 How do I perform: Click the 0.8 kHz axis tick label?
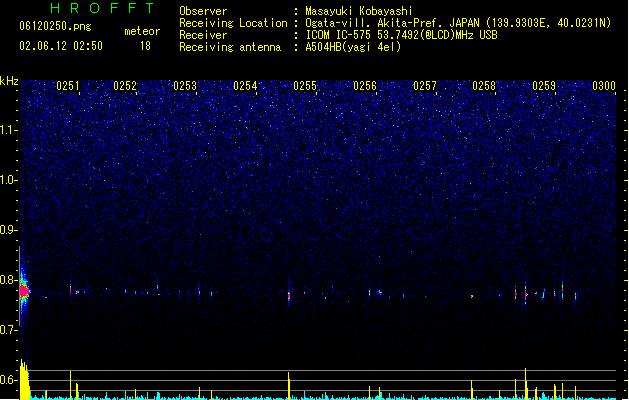(x=9, y=280)
